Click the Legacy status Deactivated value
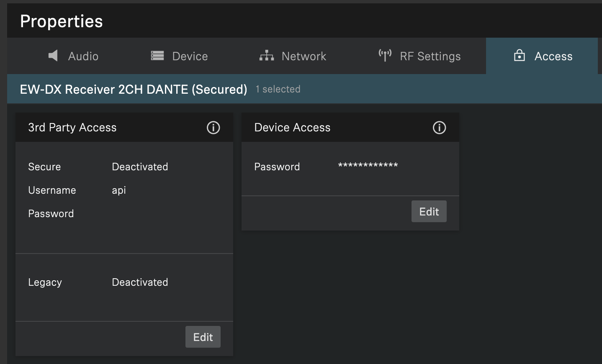Screen dimensions: 602x364 [x=140, y=282]
